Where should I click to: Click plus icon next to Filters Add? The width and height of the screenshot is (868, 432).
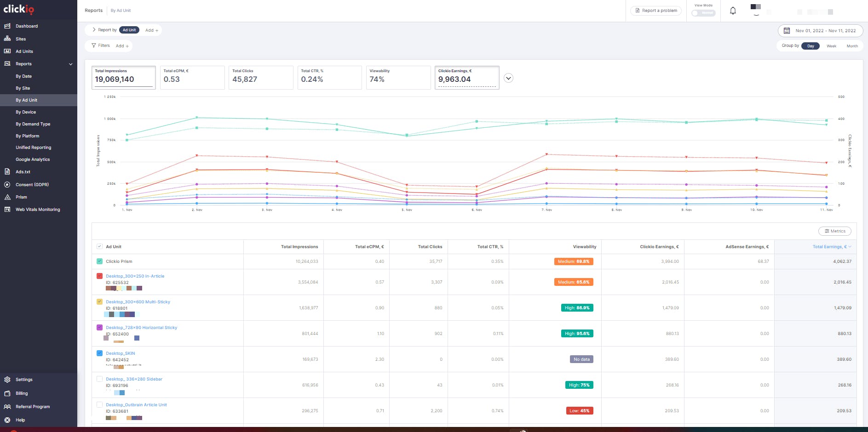(x=127, y=46)
